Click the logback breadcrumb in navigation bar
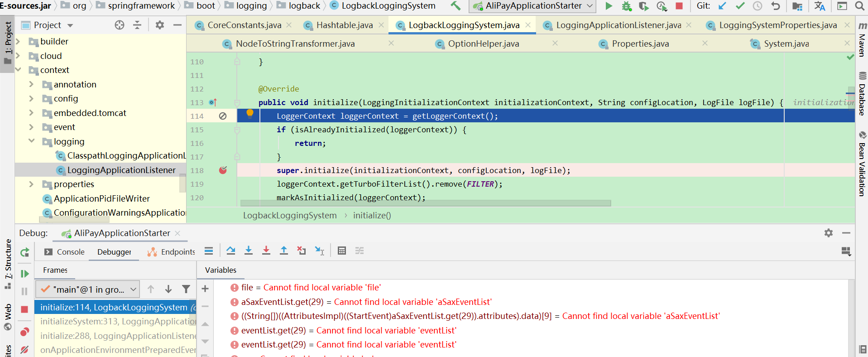868x357 pixels. tap(304, 5)
